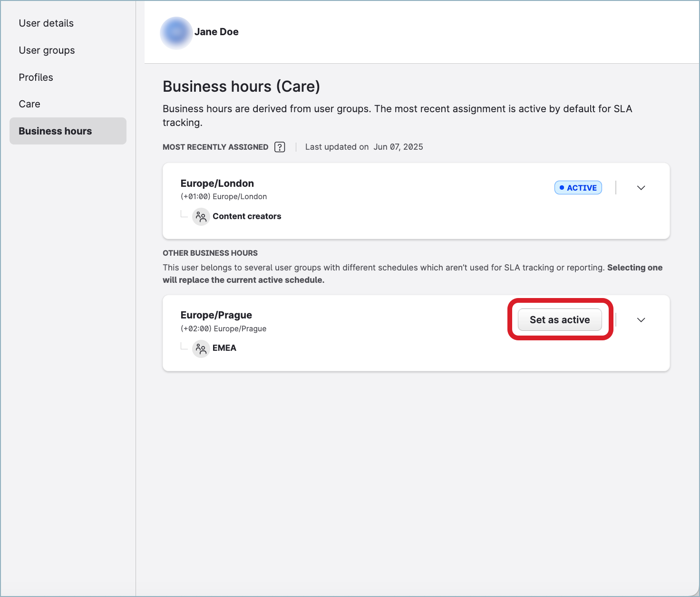Go to User groups in sidebar
This screenshot has width=700, height=597.
pos(47,50)
